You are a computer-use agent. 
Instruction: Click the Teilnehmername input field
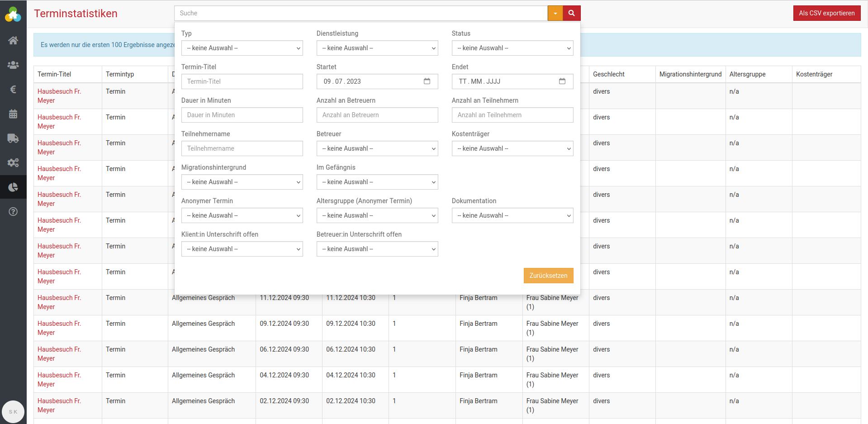click(242, 148)
